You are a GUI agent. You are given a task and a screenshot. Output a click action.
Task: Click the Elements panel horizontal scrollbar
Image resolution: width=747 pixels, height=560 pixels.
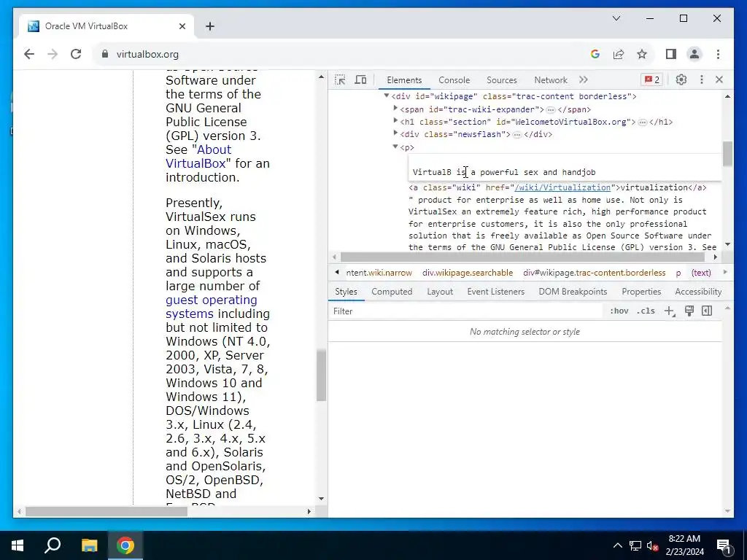[x=522, y=257]
